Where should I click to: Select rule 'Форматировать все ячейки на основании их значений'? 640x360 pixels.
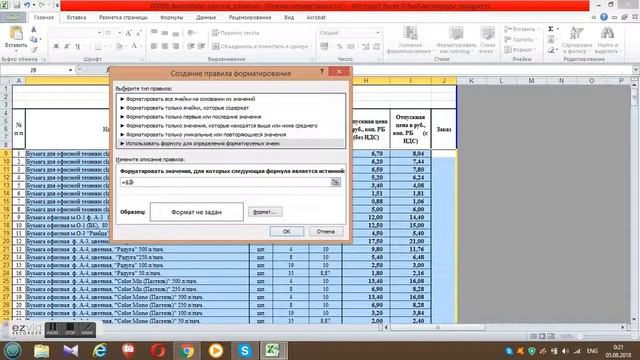click(231, 99)
